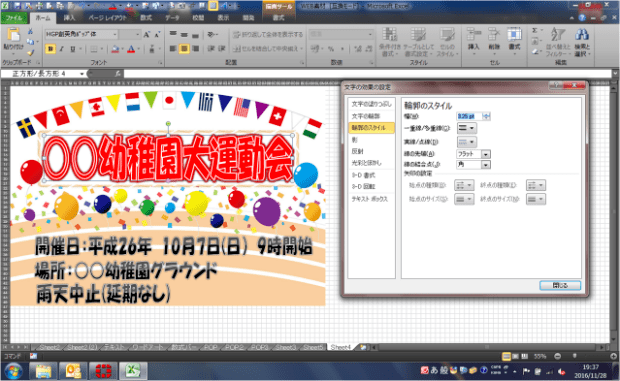Screen dimensions: 620x381
Task: Click the insert function fx icon
Action: point(117,74)
